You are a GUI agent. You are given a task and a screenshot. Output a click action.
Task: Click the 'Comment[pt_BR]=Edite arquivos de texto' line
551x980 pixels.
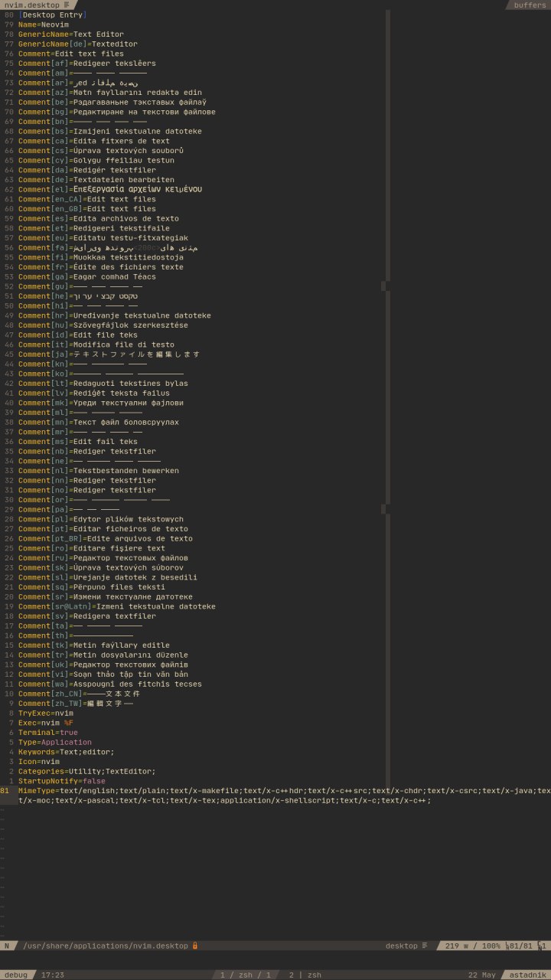[106, 538]
